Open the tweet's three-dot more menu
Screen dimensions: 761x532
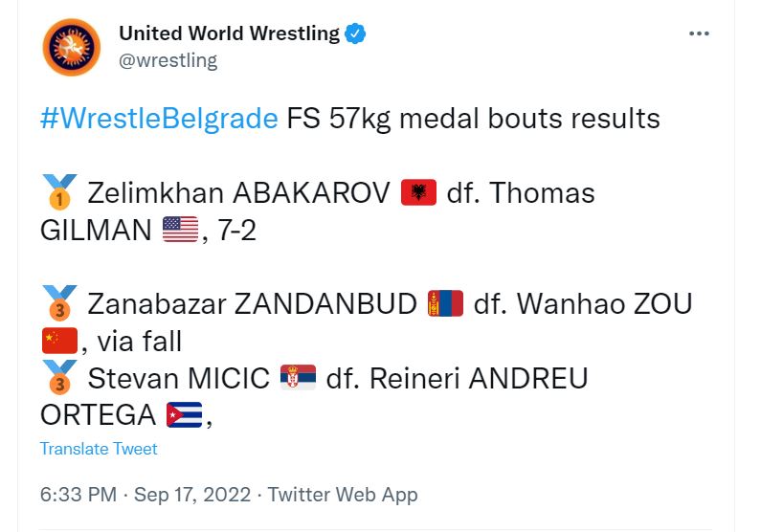(700, 33)
